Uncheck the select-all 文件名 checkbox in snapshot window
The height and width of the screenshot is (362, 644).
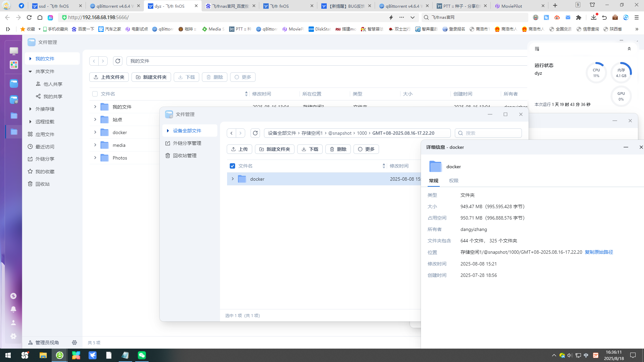pos(232,166)
